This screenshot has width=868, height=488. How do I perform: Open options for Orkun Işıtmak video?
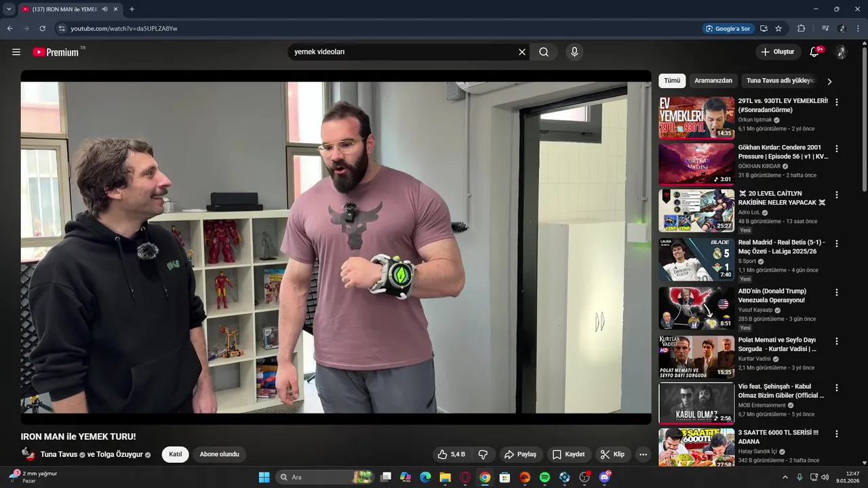[x=836, y=102]
